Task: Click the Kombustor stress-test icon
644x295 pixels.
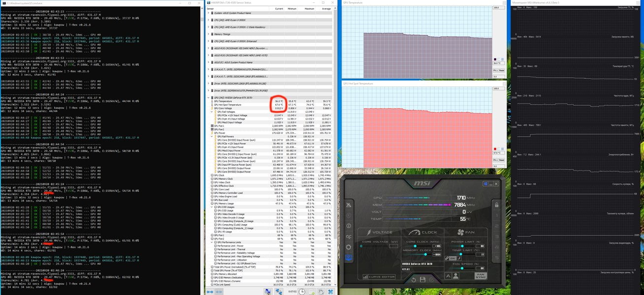Action: click(x=349, y=215)
